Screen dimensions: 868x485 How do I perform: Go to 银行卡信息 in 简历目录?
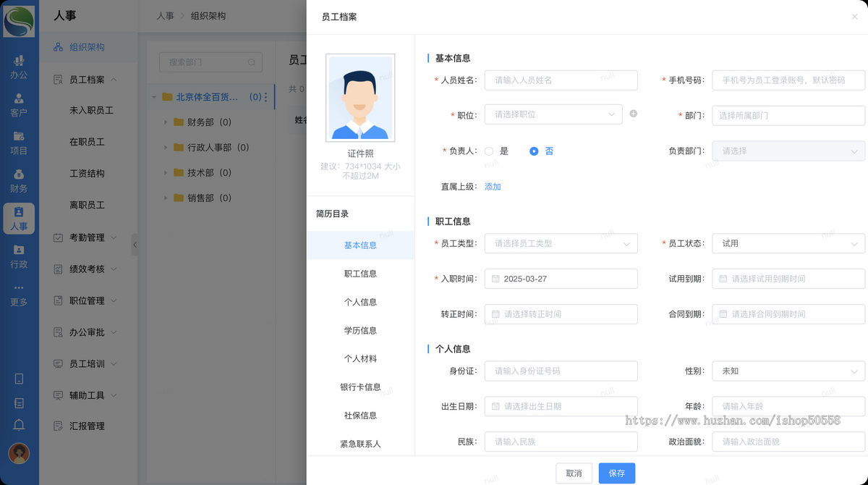click(x=360, y=387)
